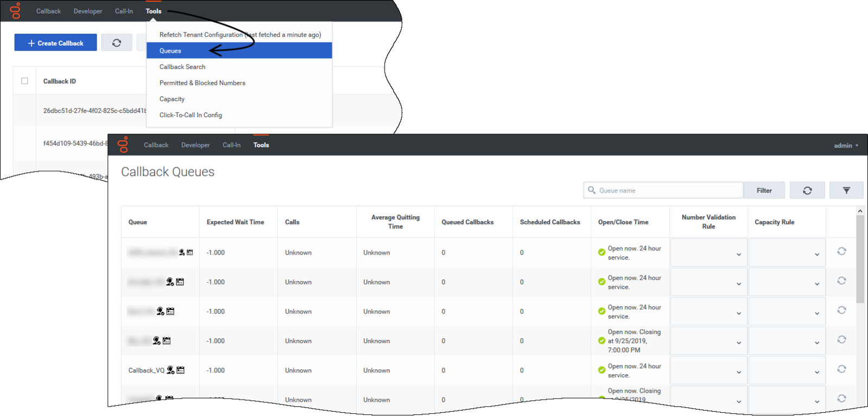868x416 pixels.
Task: Refresh the Callback_VQ queue row
Action: coord(841,369)
